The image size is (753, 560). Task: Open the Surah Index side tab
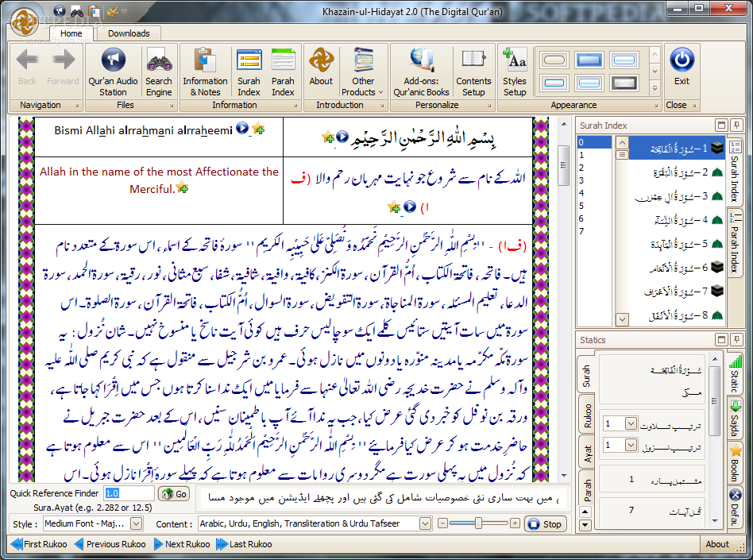click(x=735, y=171)
